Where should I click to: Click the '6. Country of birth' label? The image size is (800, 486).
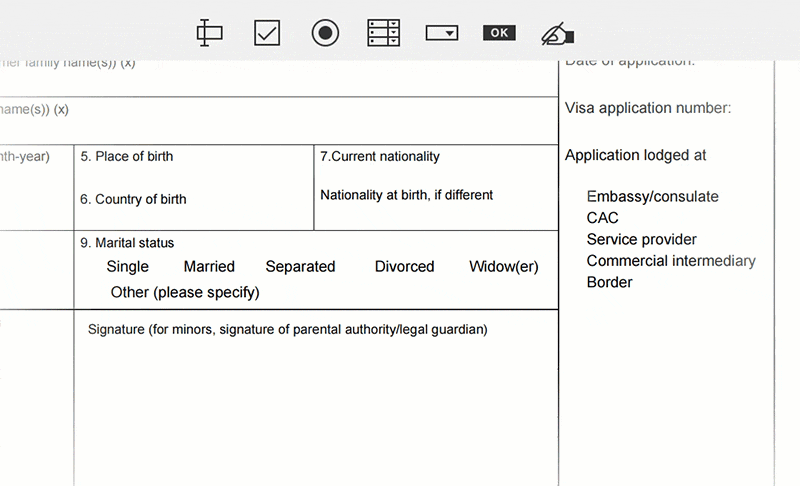pyautogui.click(x=133, y=199)
